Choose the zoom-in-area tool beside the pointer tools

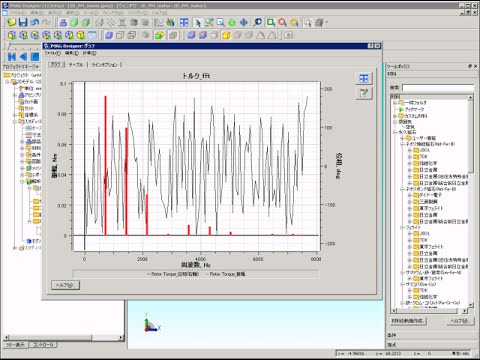(x=220, y=22)
